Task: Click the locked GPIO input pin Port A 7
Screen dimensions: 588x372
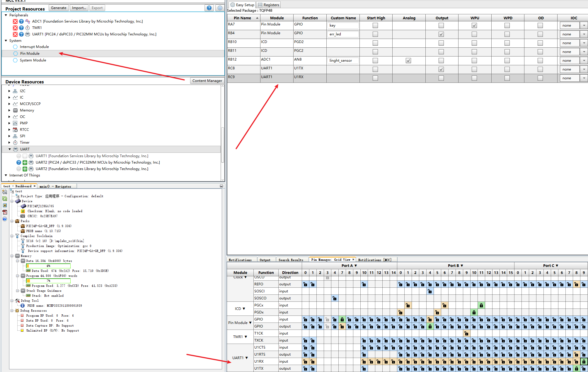Action: pos(342,319)
